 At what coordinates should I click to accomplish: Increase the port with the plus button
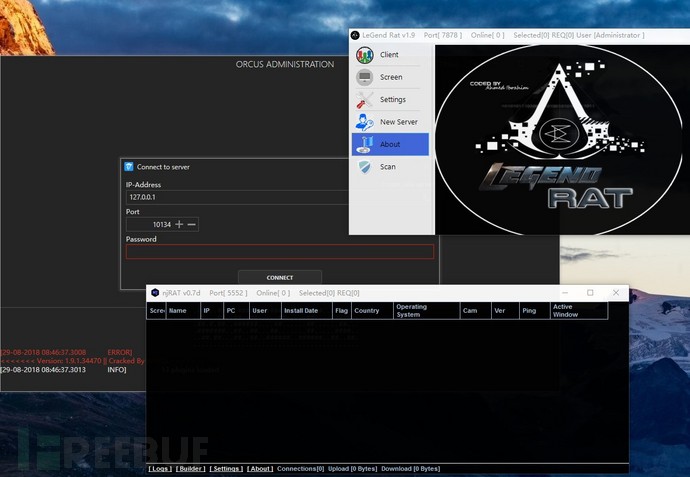coord(179,224)
